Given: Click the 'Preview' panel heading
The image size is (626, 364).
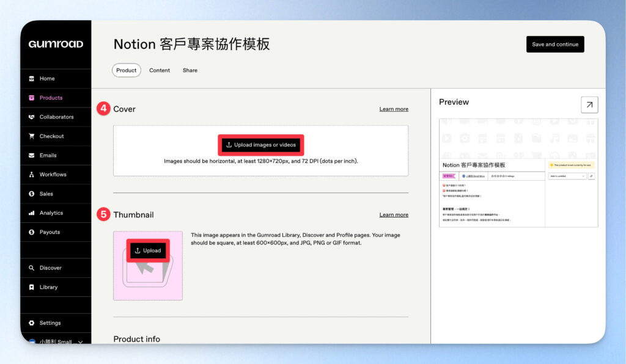Looking at the screenshot, I should [x=454, y=102].
